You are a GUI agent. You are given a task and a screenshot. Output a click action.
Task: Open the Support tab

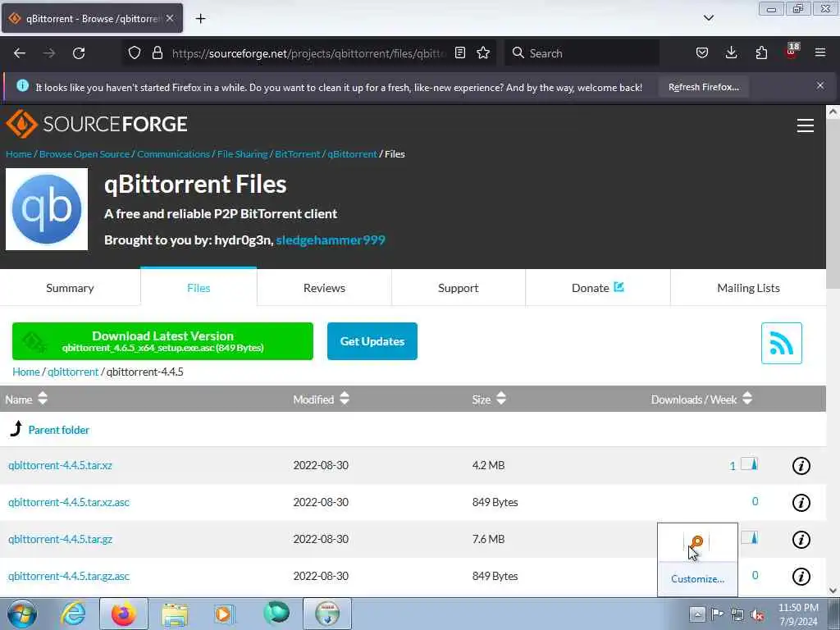458,288
